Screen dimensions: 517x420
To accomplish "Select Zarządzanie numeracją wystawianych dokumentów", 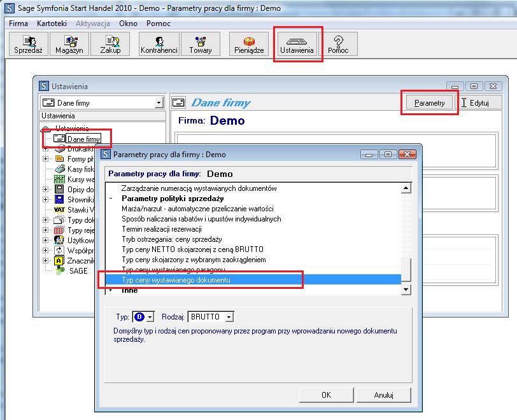I will tap(199, 188).
